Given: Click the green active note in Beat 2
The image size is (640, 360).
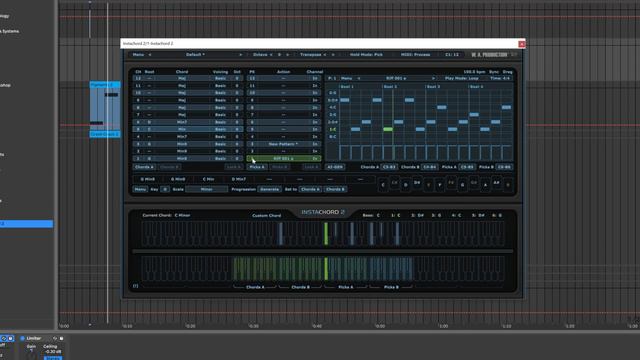Looking at the screenshot, I should pos(388,129).
